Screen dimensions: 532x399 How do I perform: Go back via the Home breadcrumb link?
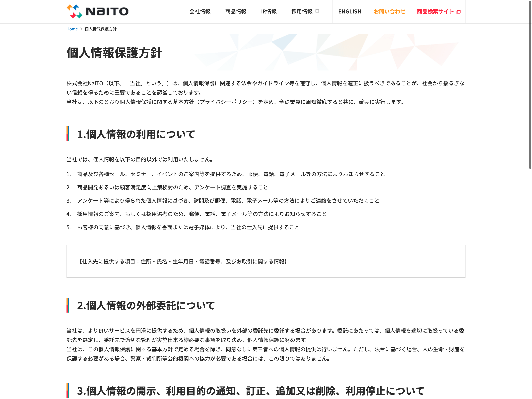[72, 29]
